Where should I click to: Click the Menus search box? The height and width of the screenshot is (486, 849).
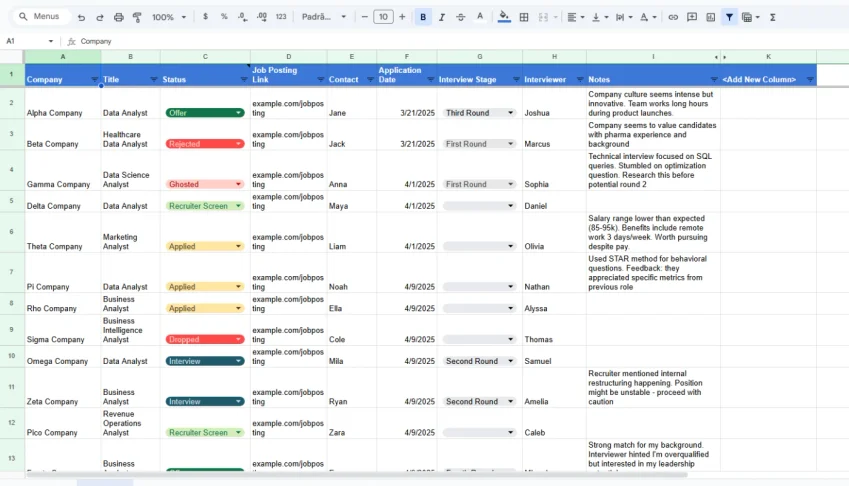[42, 17]
